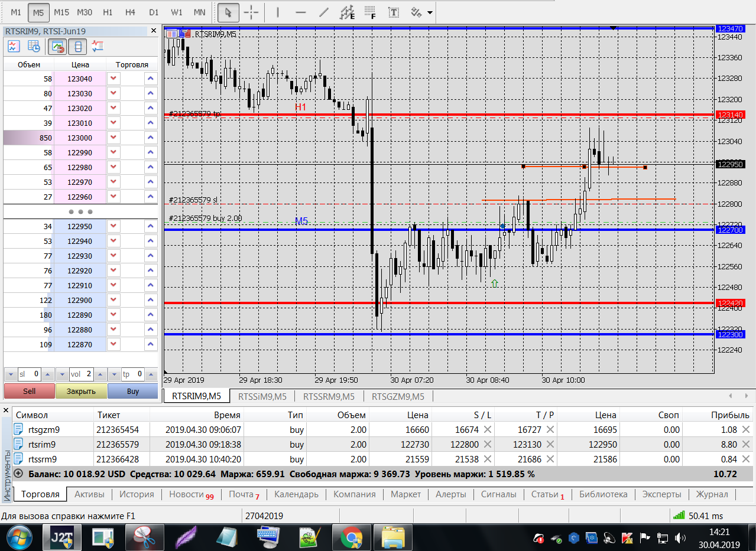756x551 pixels.
Task: Open the RTSSRM9,M5 chart tab
Action: click(x=329, y=396)
